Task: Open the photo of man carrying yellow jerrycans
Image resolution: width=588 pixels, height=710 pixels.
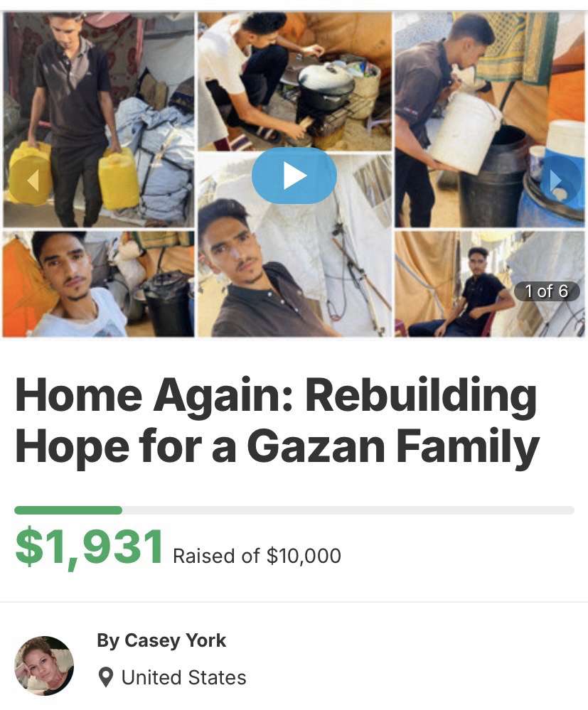Action: 99,120
